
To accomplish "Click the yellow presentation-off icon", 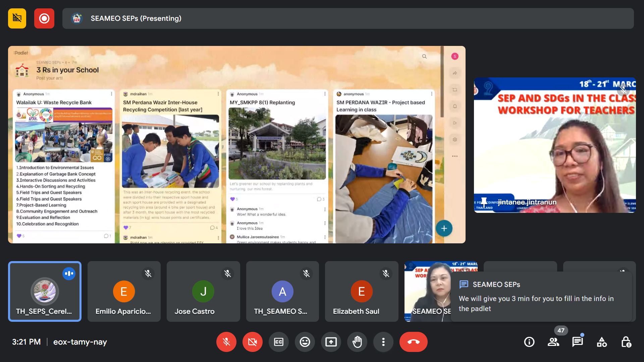I will point(17,18).
